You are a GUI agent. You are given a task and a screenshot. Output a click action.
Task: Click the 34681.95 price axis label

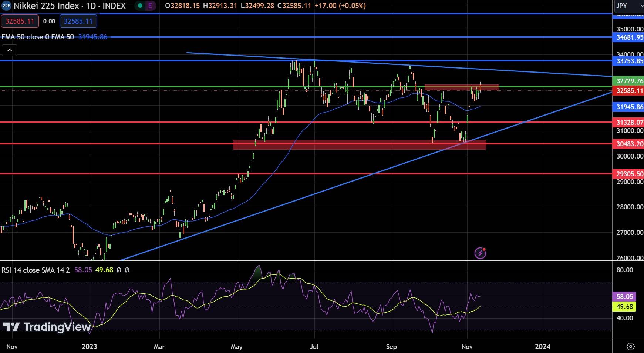pyautogui.click(x=628, y=37)
